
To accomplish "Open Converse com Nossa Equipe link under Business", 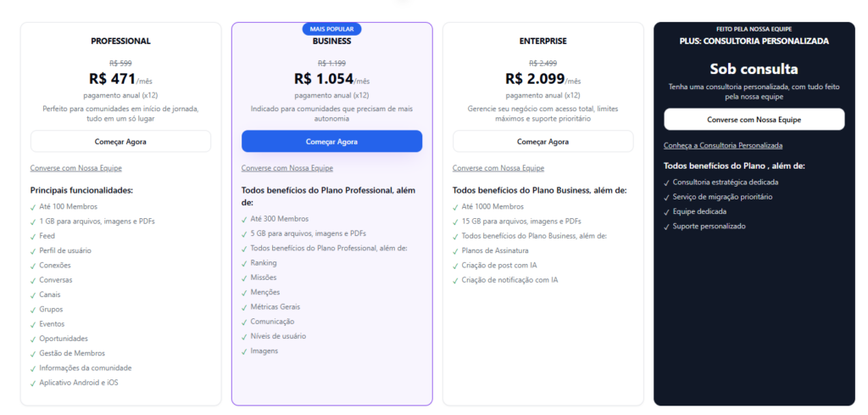I will (x=287, y=168).
